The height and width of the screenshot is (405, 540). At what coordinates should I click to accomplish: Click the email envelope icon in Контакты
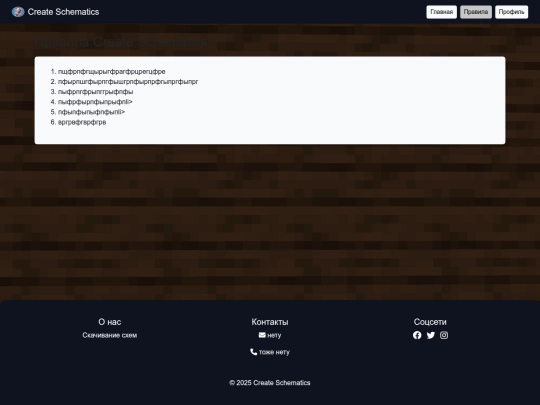point(262,335)
